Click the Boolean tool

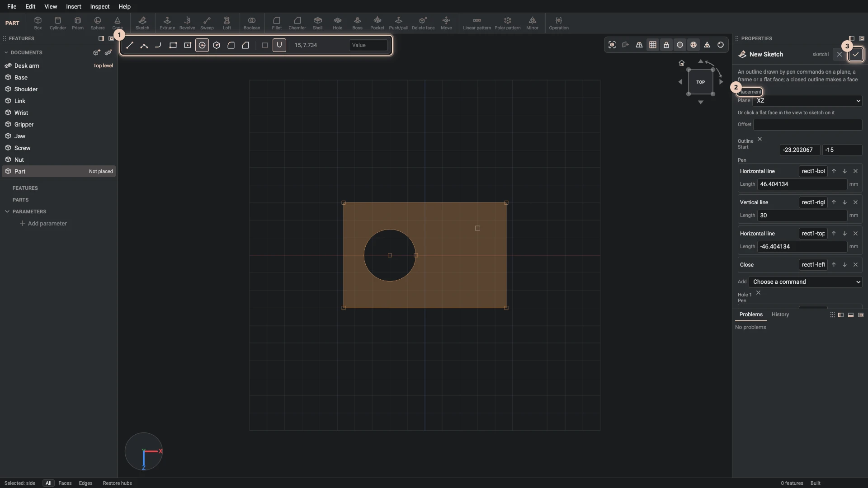[252, 23]
